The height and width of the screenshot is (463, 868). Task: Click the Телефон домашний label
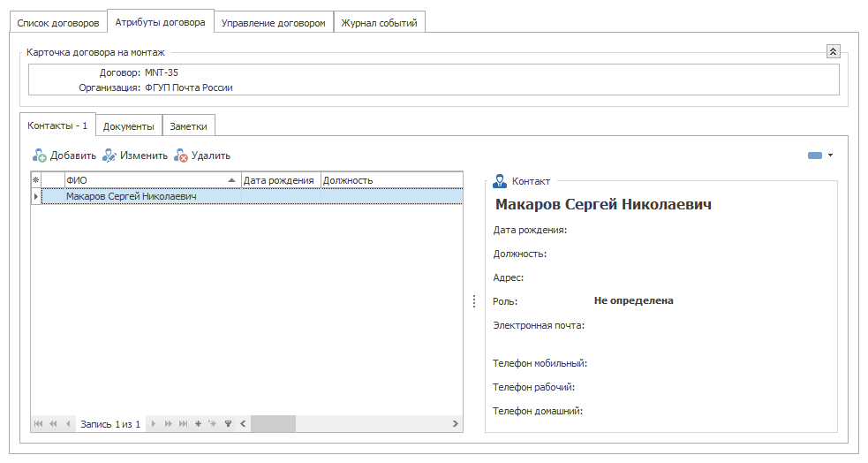[x=538, y=411]
